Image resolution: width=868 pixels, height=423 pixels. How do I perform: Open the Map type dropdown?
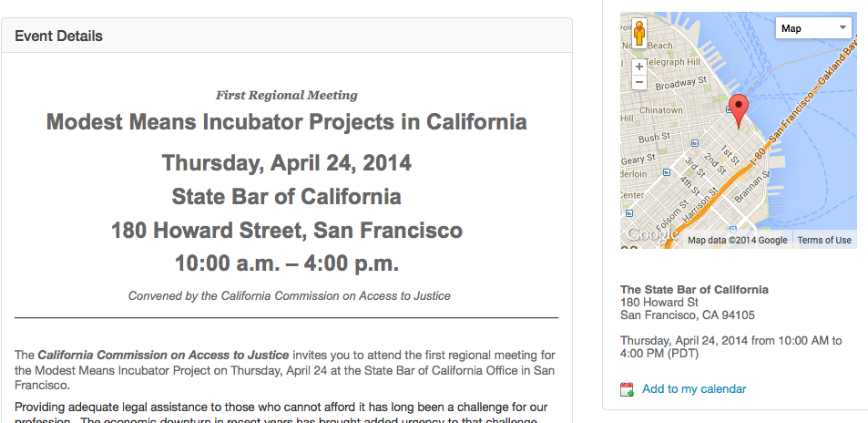[x=813, y=28]
